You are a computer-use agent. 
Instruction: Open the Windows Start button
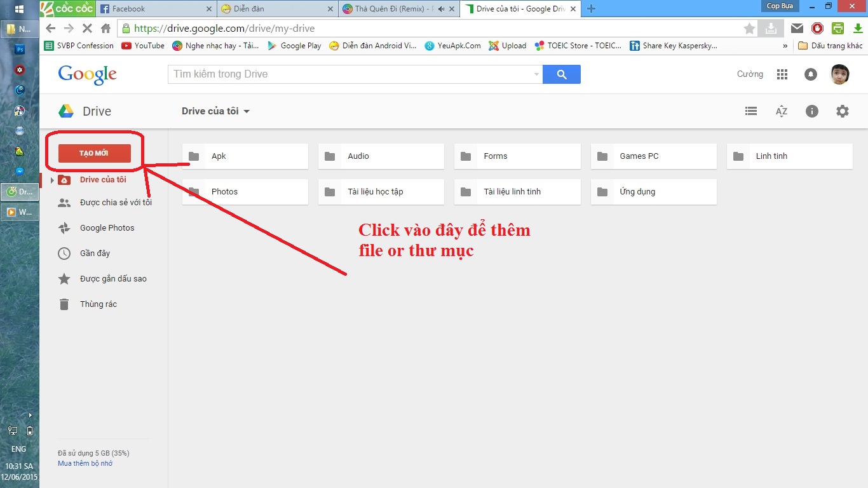[x=19, y=9]
